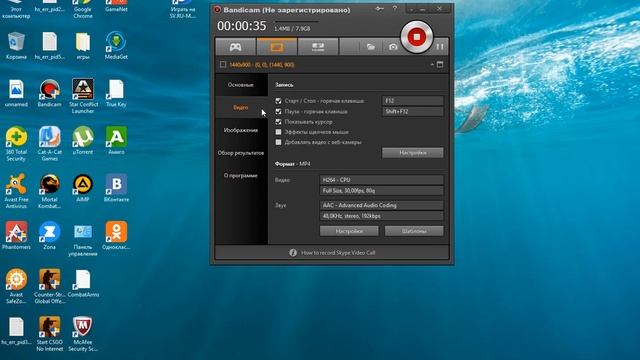This screenshot has height=360, width=640.
Task: Select the Одноклассники desktop icon
Action: point(116,236)
